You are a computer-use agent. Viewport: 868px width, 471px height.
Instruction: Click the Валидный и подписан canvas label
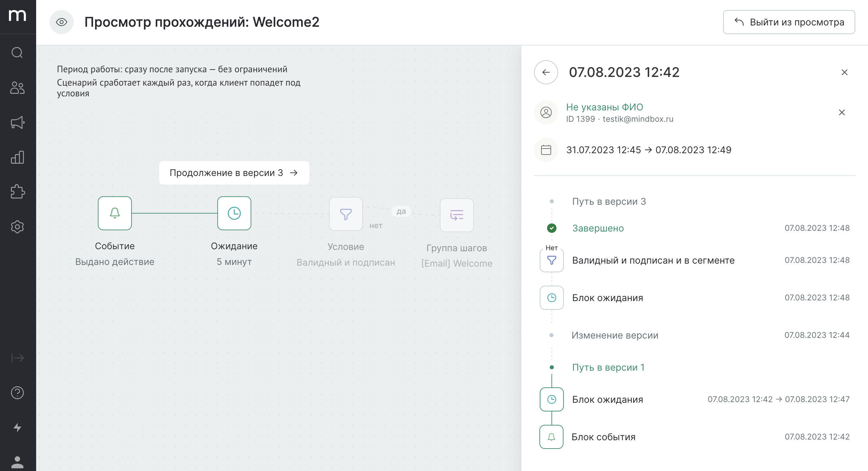346,263
